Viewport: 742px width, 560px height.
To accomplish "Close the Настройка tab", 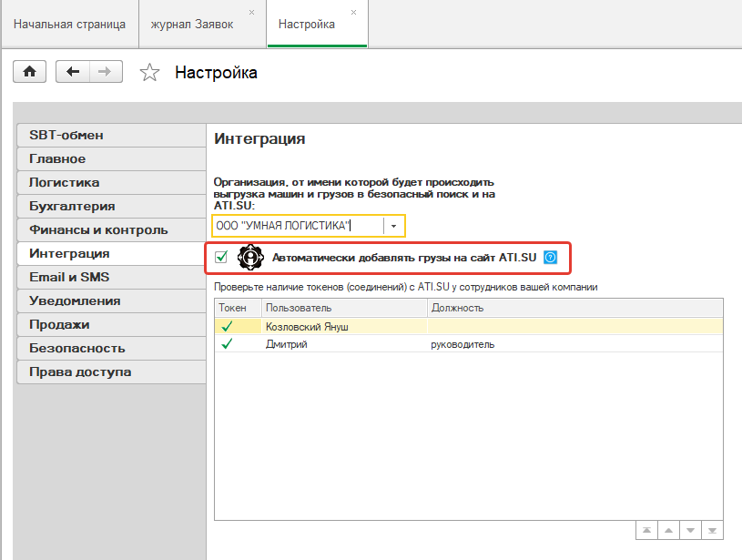I will coord(353,13).
